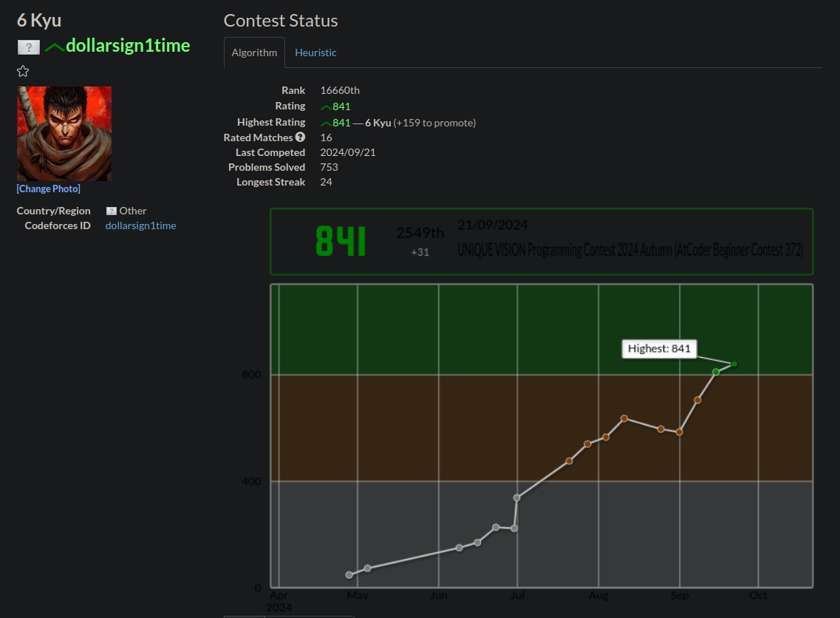Screen dimensions: 840x618
Task: Click the UNIQUE VISION contest name in banner
Action: (x=630, y=250)
